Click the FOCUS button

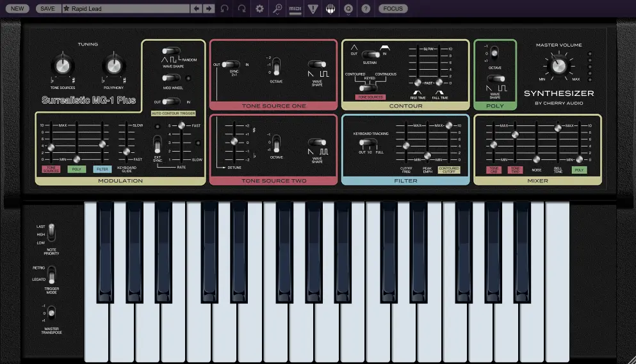click(393, 9)
